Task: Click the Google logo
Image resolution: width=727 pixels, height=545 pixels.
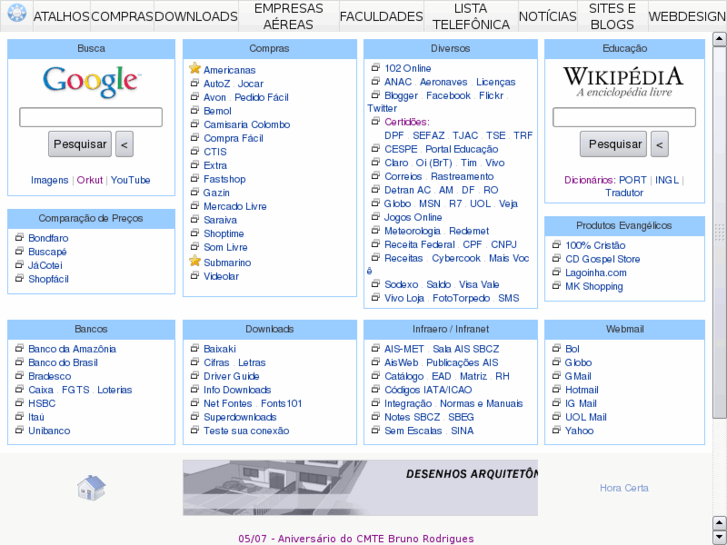Action: click(91, 82)
